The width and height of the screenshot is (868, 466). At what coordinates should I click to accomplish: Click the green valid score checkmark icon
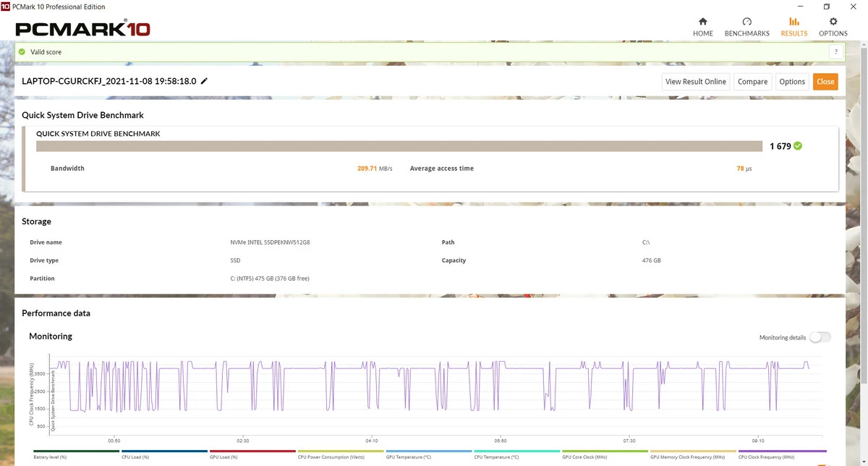pos(22,52)
